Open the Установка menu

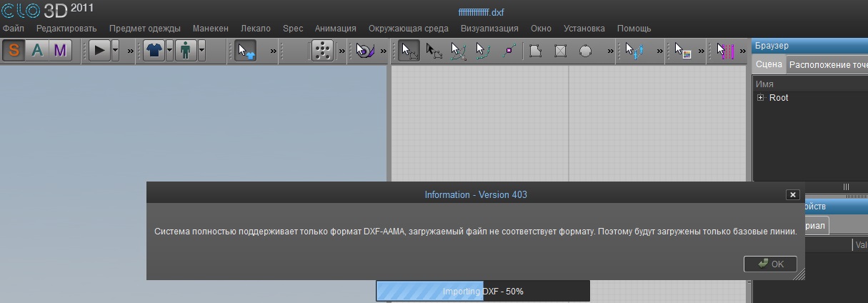(584, 29)
